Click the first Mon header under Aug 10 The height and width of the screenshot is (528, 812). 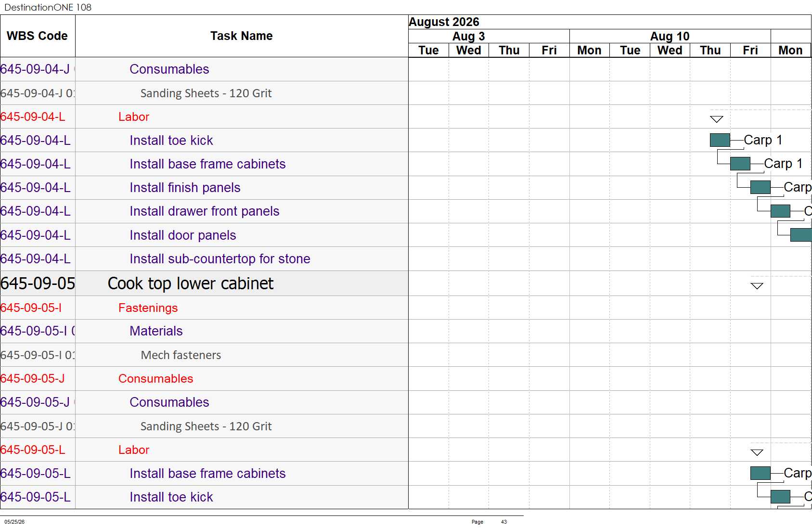(x=590, y=51)
